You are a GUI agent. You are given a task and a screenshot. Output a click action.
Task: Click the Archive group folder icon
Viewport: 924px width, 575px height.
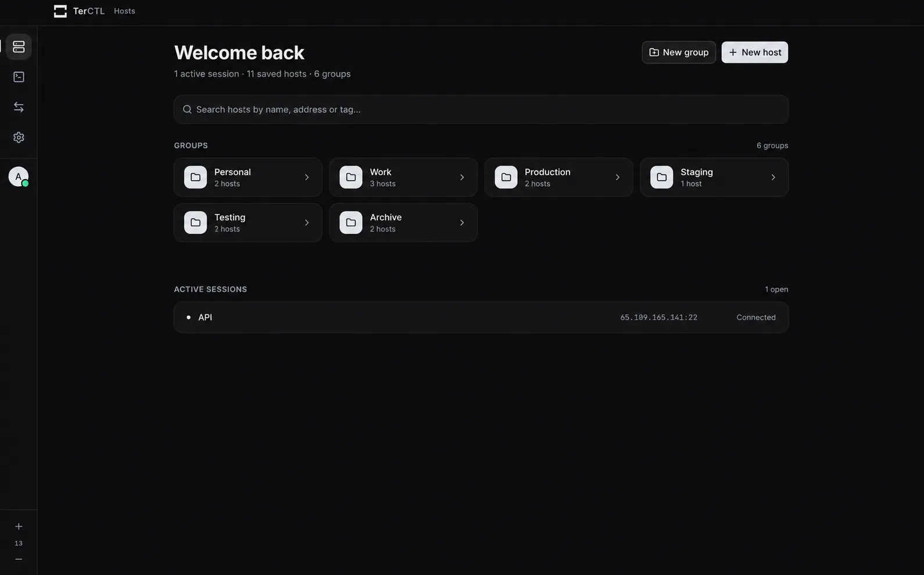click(351, 223)
